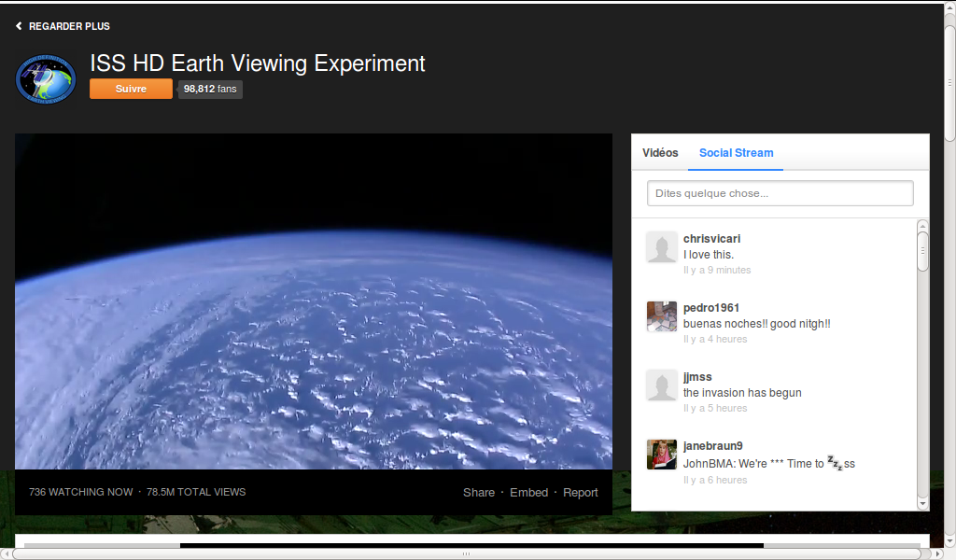Click the back chevron beside REGARDER PLUS
Viewport: 956px width, 560px height.
tap(19, 26)
